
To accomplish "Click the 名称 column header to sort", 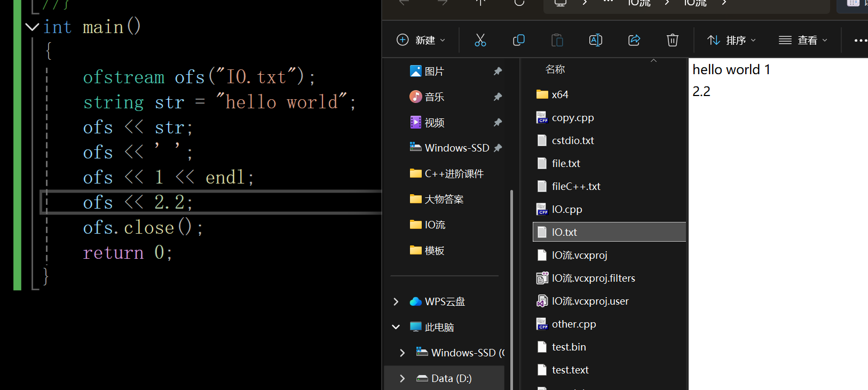I will 555,69.
